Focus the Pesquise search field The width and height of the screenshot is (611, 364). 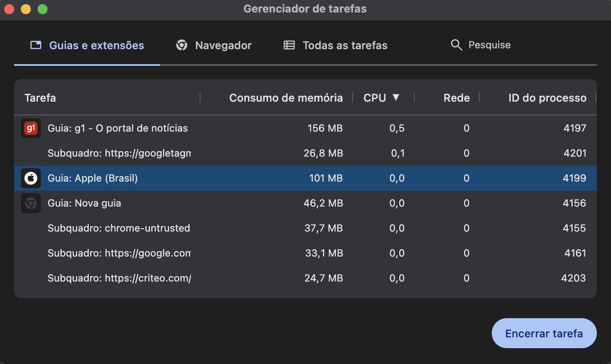coord(489,45)
